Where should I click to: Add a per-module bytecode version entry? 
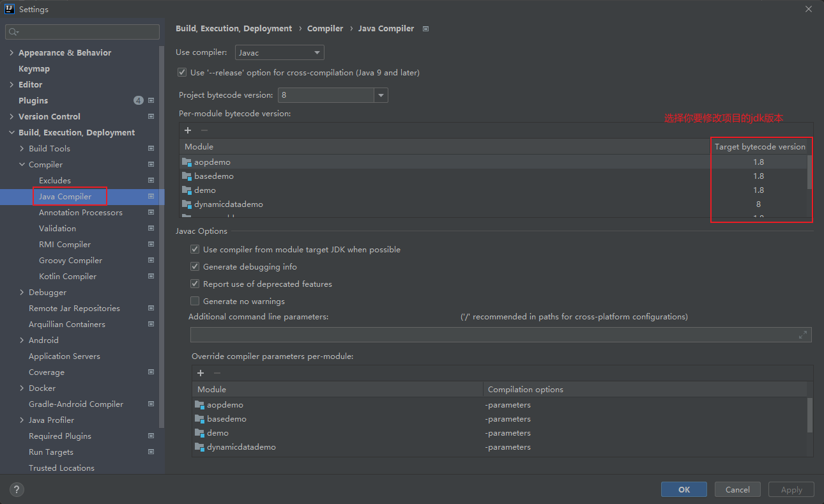pos(188,130)
